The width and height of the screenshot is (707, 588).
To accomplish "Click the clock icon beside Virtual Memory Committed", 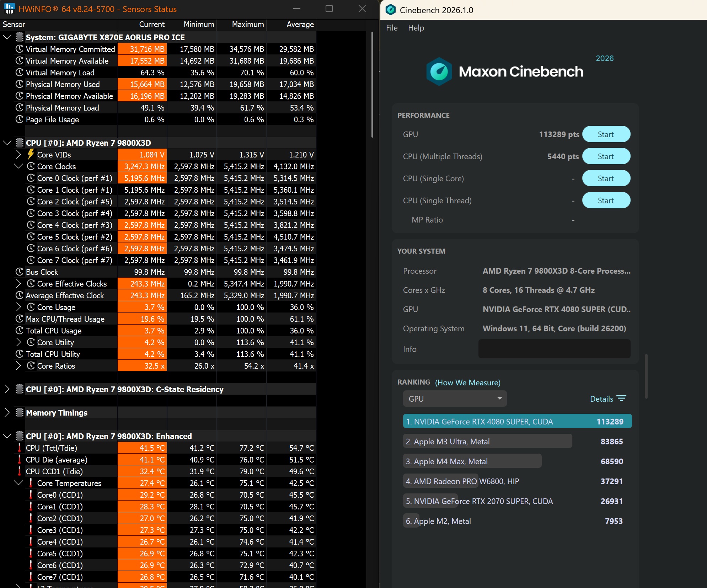I will point(20,49).
